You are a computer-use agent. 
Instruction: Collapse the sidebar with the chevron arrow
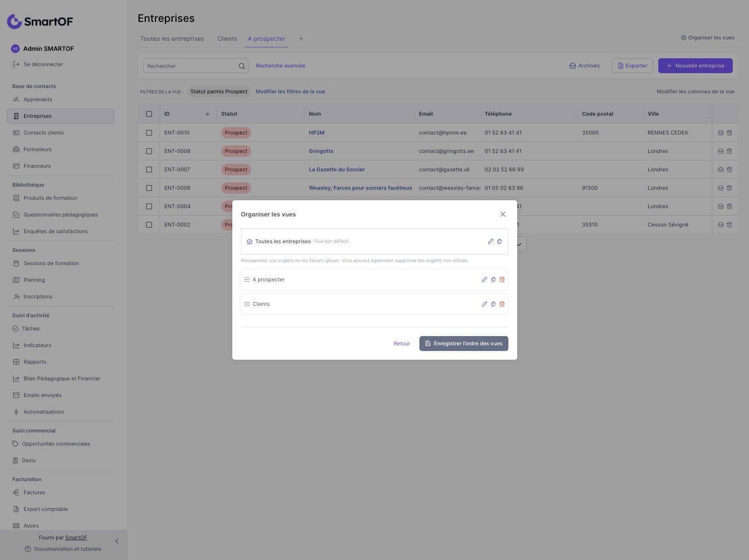(117, 541)
